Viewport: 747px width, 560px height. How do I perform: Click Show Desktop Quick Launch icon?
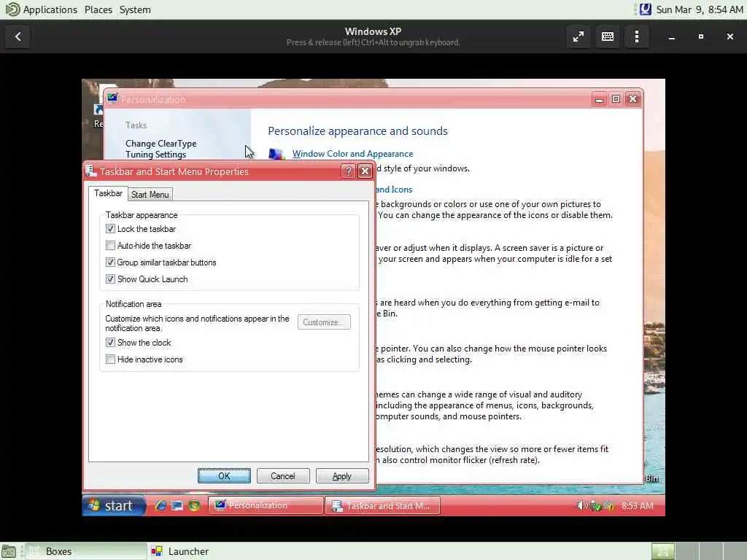[x=177, y=506]
